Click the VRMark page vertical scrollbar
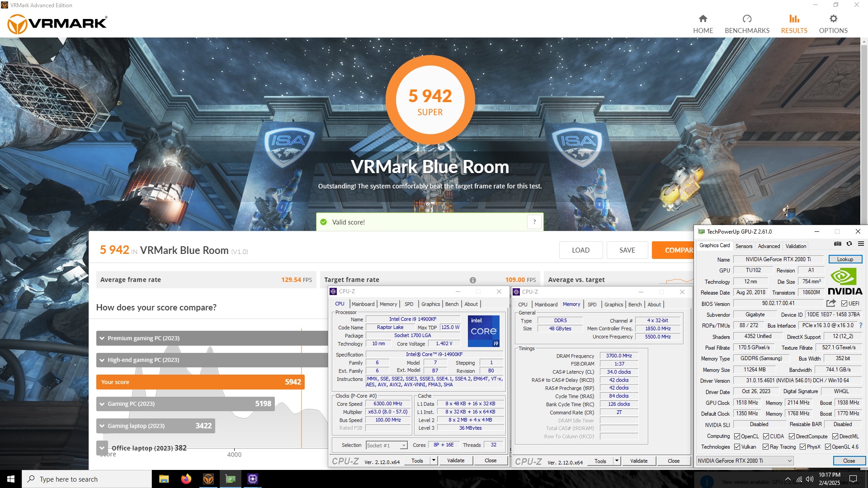The width and height of the screenshot is (868, 488). pos(864,253)
